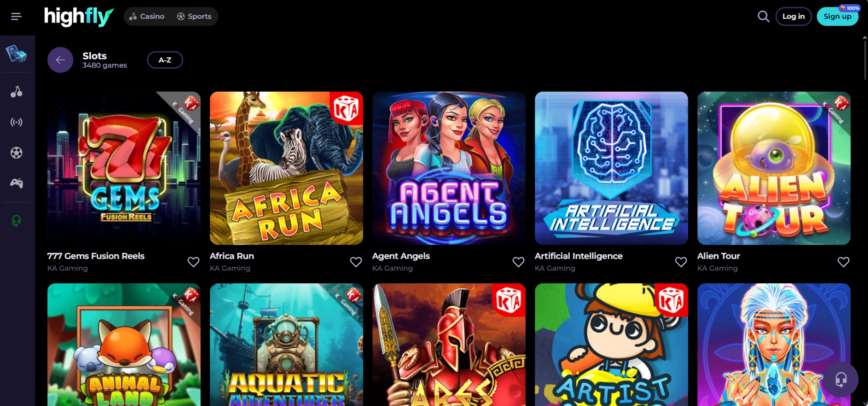Click the Sign up button
Viewport: 868px width, 406px height.
click(x=837, y=16)
